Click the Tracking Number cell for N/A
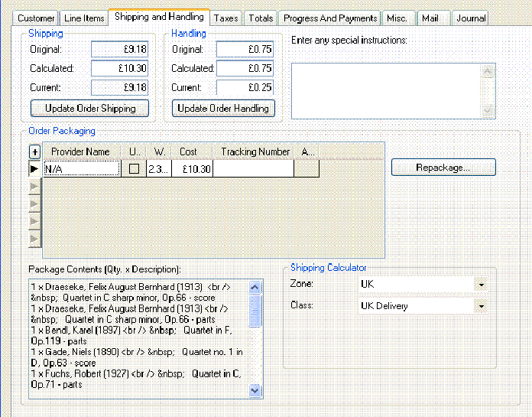The width and height of the screenshot is (532, 417). (x=253, y=169)
